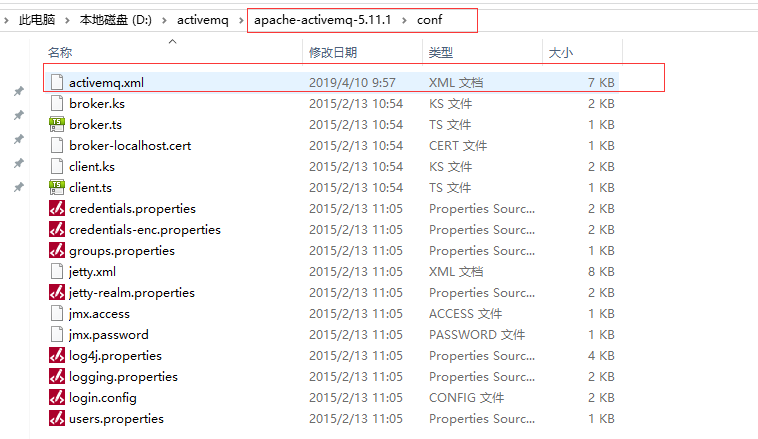
Task: Expand the chevron after activemq breadcrumb
Action: (x=241, y=20)
